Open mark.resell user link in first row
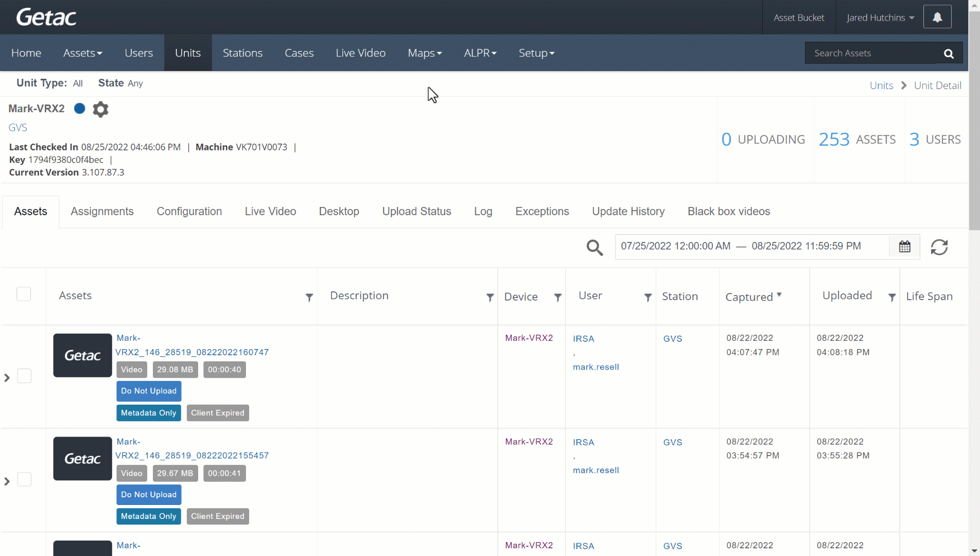Viewport: 980px width, 556px height. tap(596, 367)
